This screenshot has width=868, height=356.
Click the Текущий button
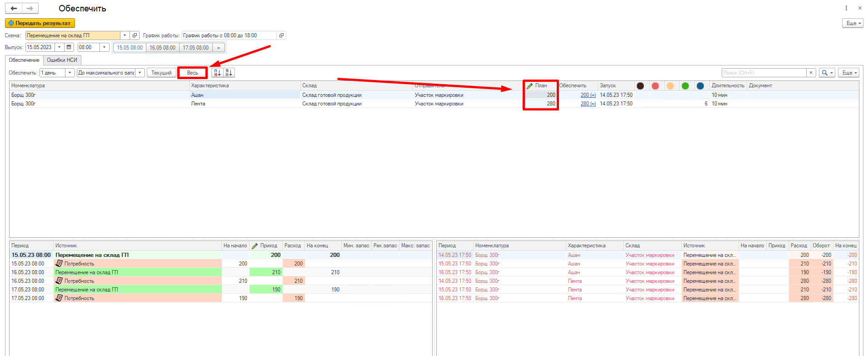point(161,73)
